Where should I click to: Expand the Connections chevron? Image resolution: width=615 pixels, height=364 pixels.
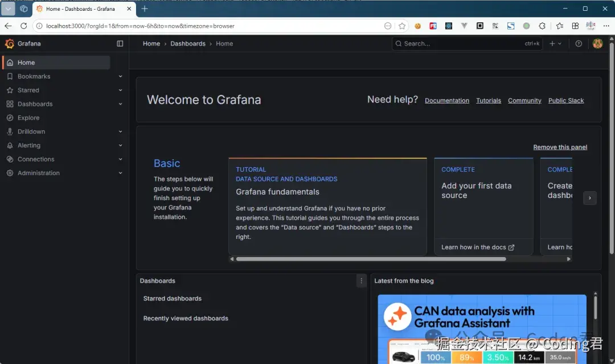120,159
